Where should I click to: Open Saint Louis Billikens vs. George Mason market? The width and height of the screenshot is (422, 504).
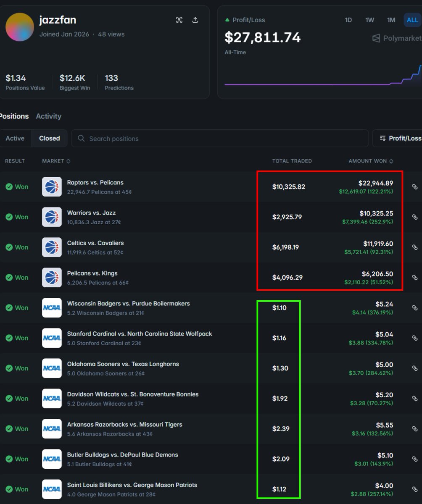[132, 485]
